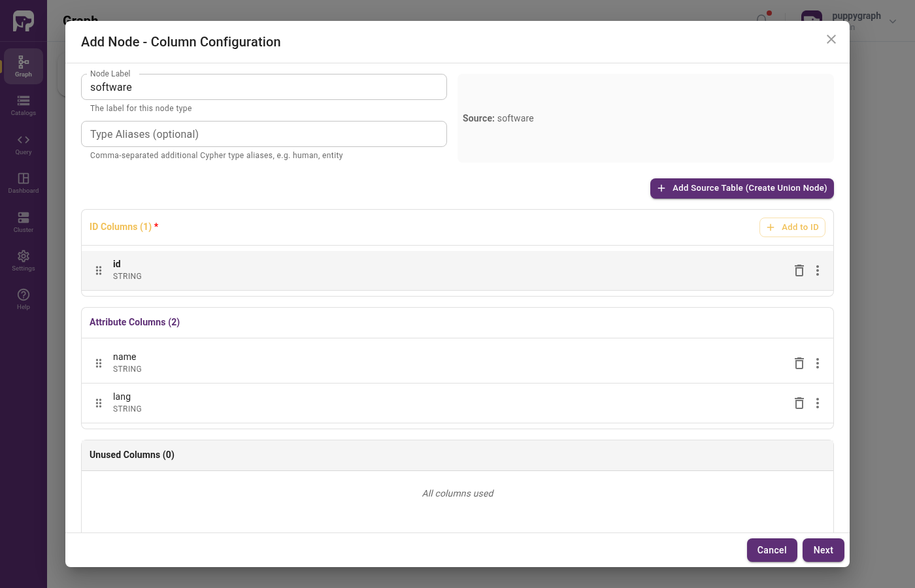Grab the drag handle of id column
The width and height of the screenshot is (915, 588).
click(99, 270)
